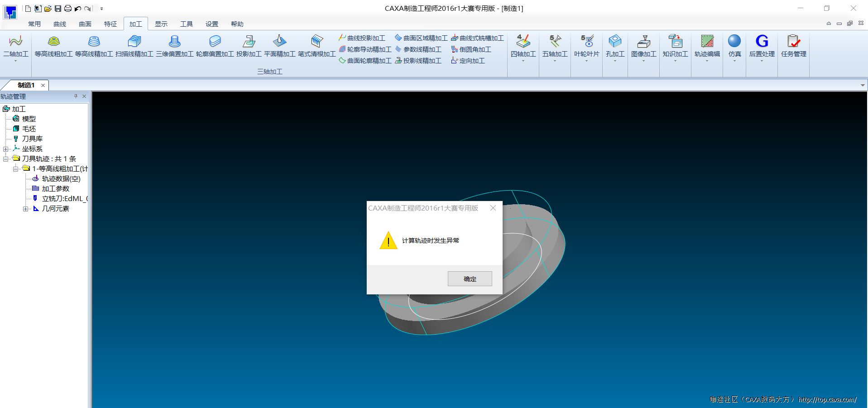Screen dimensions: 868x408
Task: Open 二轴加工 two-axis machining tool
Action: coord(15,46)
